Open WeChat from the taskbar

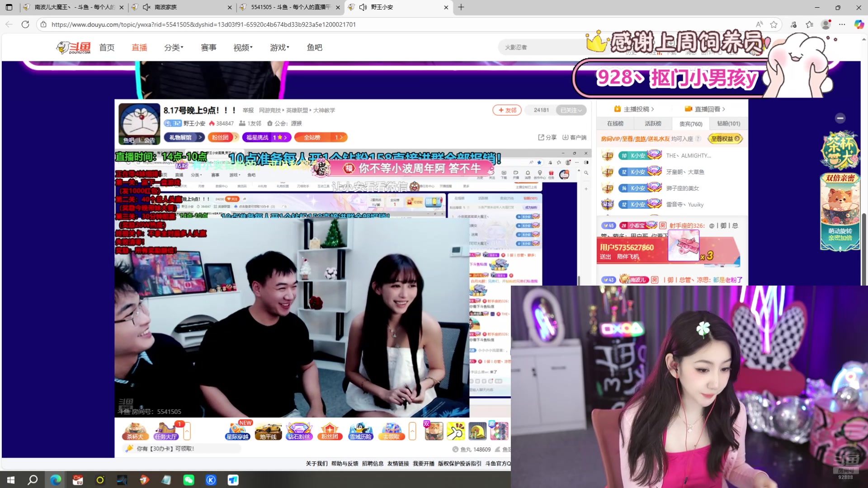click(x=189, y=480)
